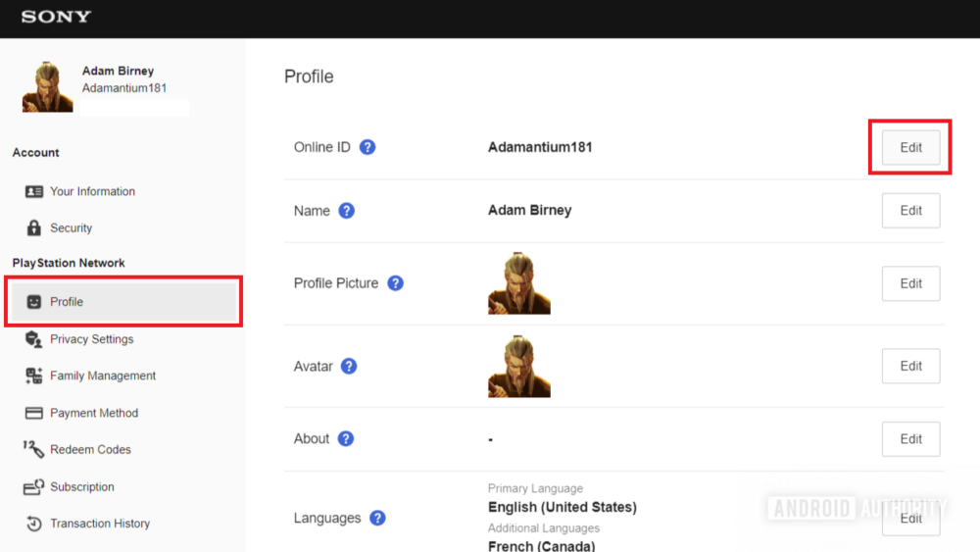View Transaction History

tap(100, 524)
